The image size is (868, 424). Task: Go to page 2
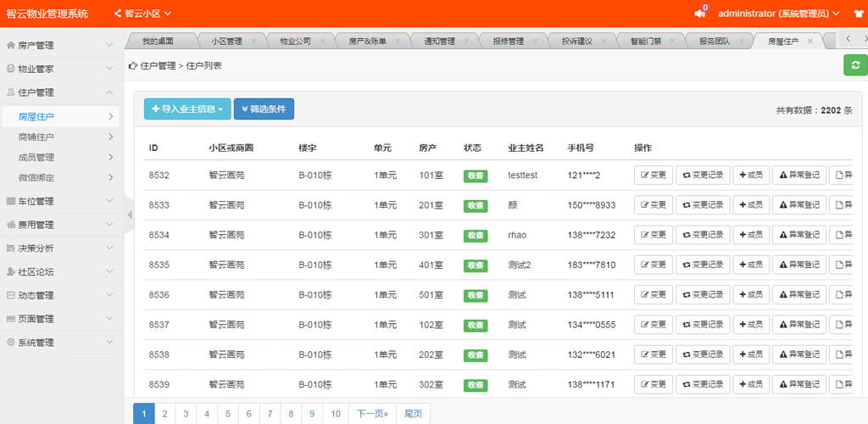click(165, 414)
